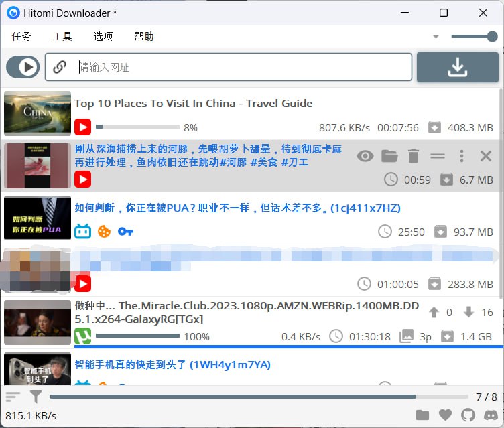Open the 任务 menu

click(21, 36)
